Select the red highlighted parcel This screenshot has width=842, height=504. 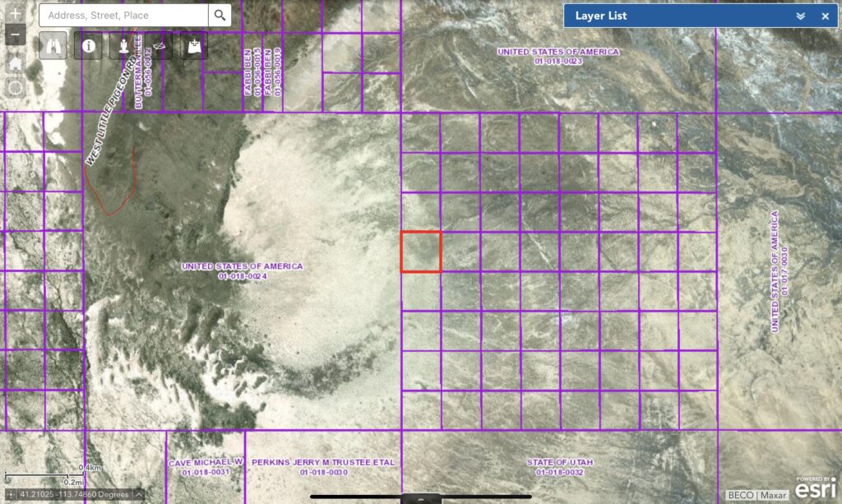point(422,250)
